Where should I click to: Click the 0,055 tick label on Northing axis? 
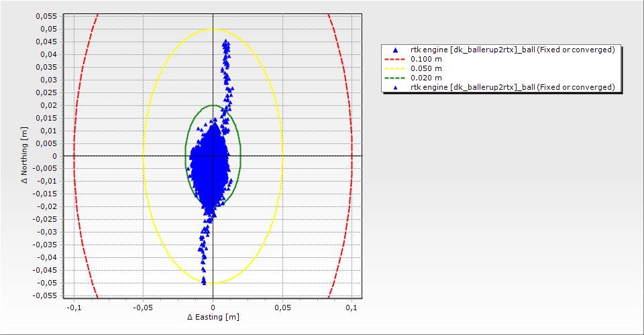coord(46,16)
